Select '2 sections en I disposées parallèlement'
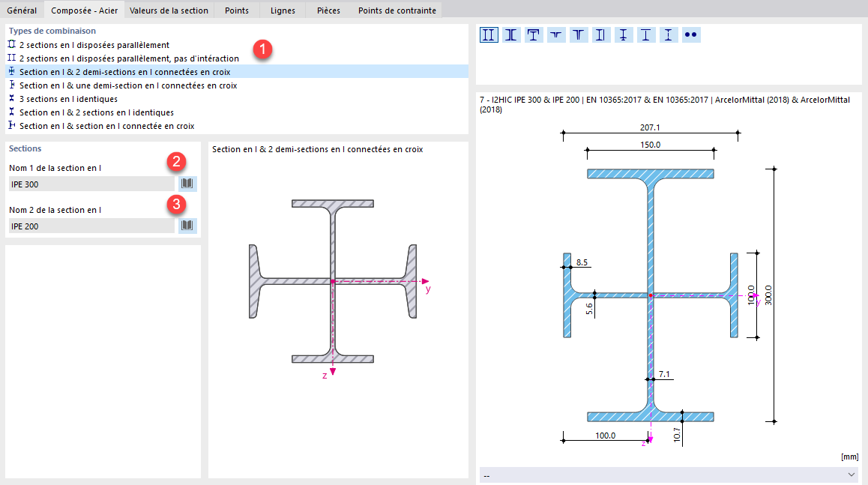 pos(237,45)
